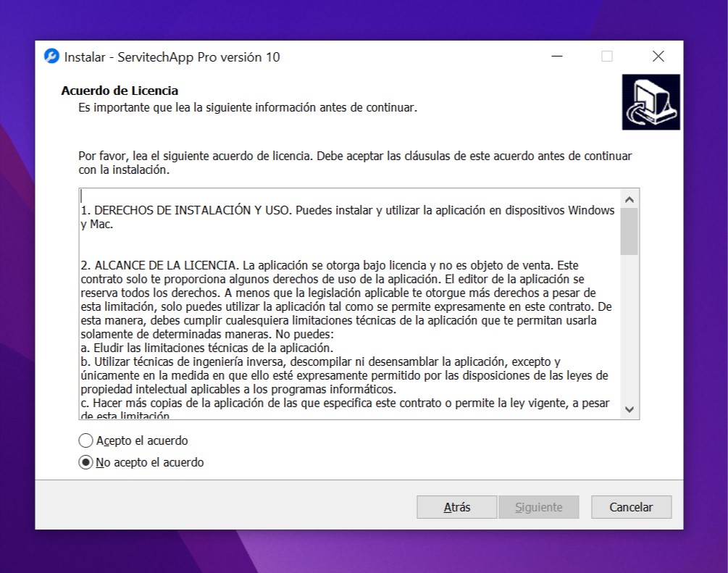Click 'Por favor, lea el siguiente acuerdo' paragraph
This screenshot has height=573, width=728.
(355, 162)
